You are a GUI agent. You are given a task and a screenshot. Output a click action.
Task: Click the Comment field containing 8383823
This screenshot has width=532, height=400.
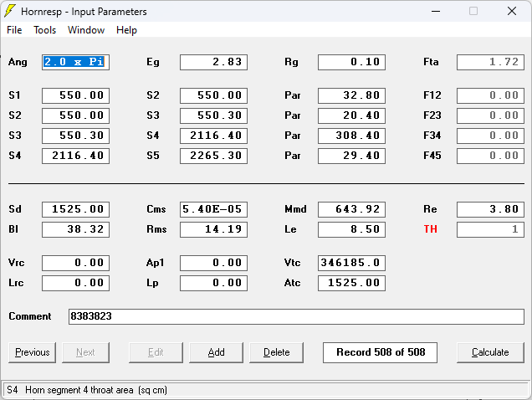point(296,316)
